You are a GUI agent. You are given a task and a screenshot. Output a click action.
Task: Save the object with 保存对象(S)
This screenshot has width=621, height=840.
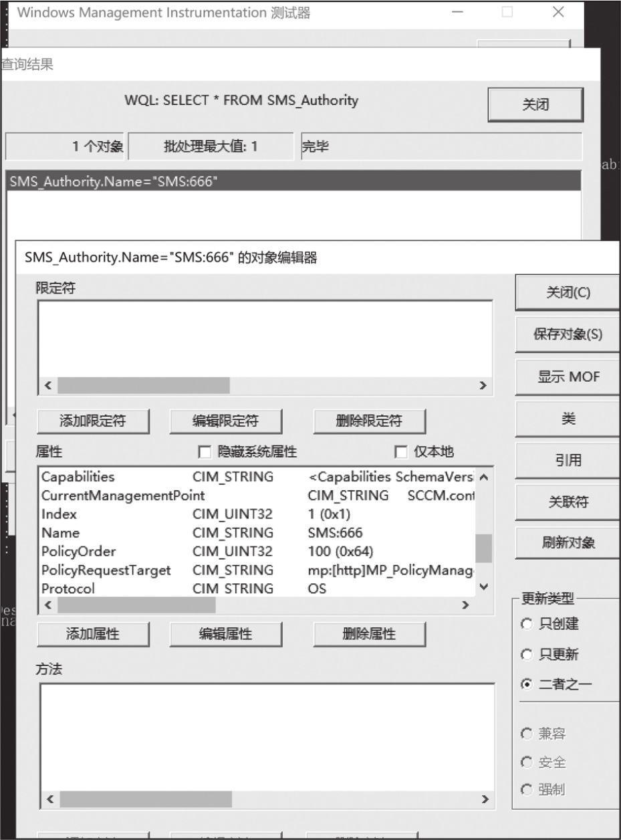568,335
